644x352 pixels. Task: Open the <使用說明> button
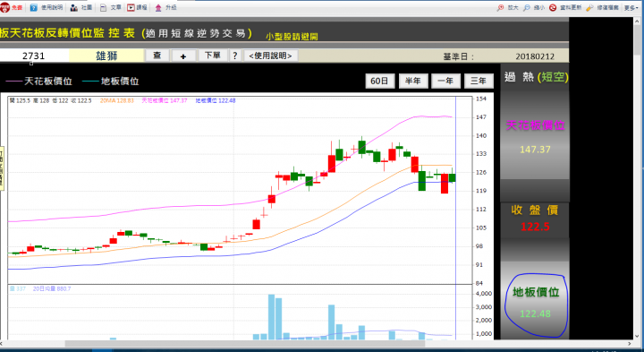271,56
